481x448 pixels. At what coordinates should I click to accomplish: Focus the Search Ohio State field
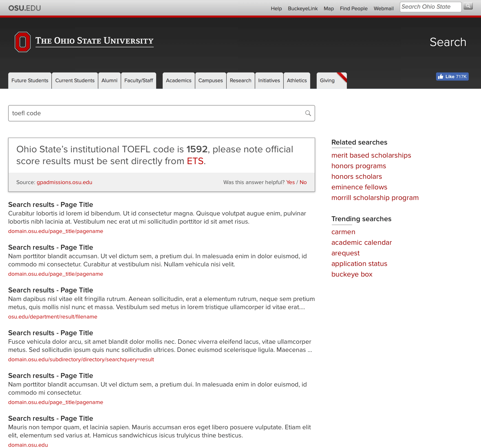[430, 7]
